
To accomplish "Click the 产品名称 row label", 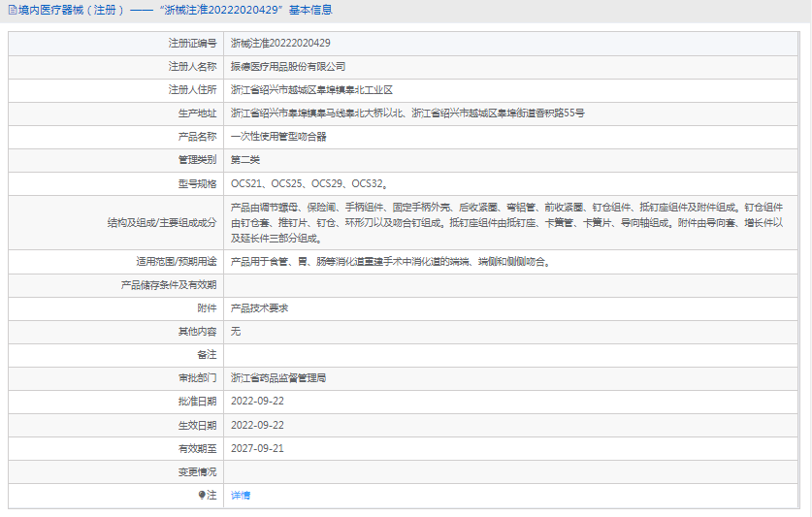I will [197, 136].
